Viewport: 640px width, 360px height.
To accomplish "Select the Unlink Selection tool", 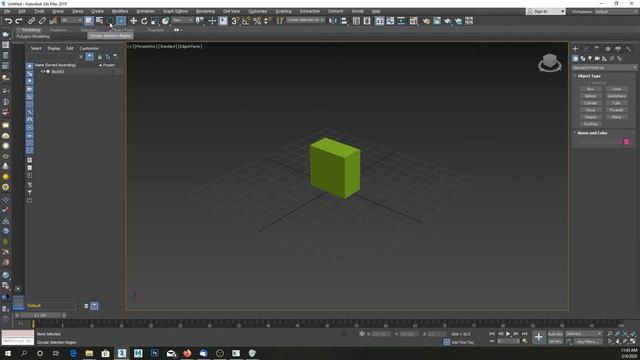I will click(42, 21).
